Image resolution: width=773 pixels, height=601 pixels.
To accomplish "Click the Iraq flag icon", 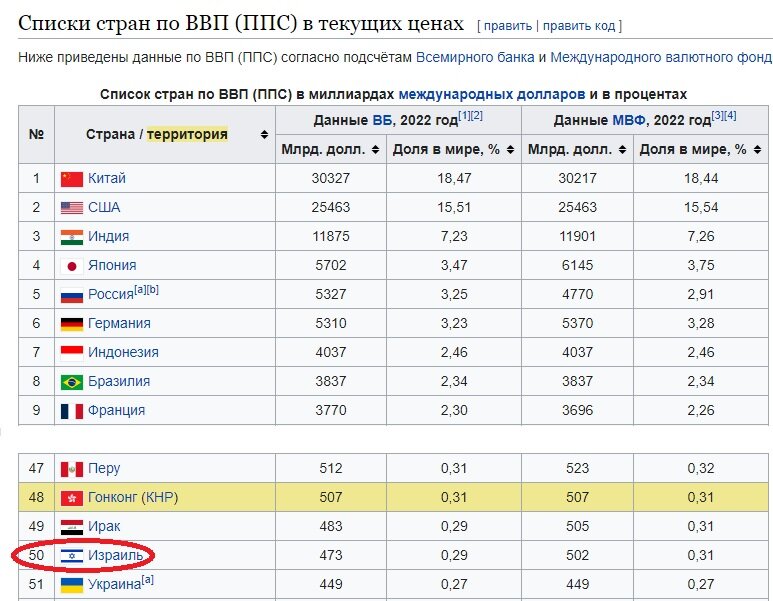I will [71, 528].
